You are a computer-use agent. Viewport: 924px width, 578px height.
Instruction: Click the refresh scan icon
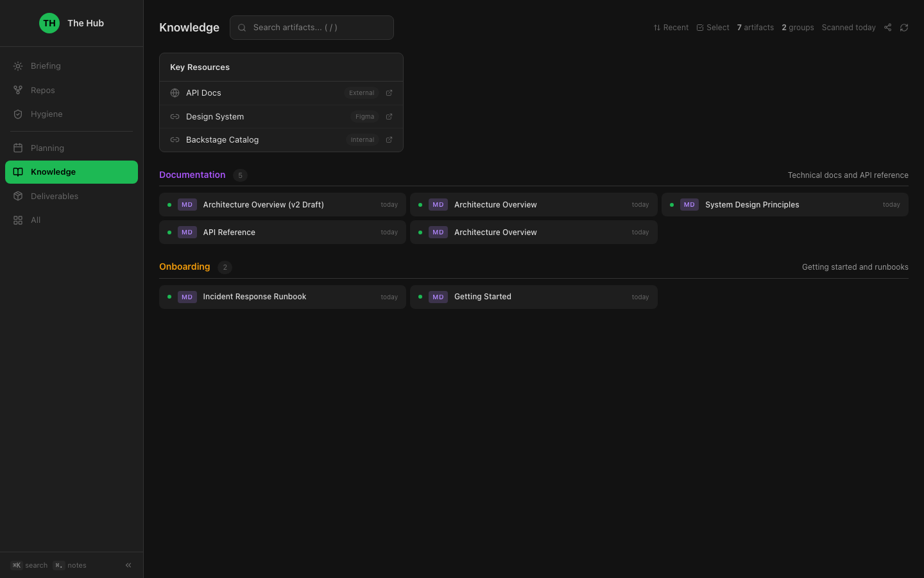[x=904, y=28]
